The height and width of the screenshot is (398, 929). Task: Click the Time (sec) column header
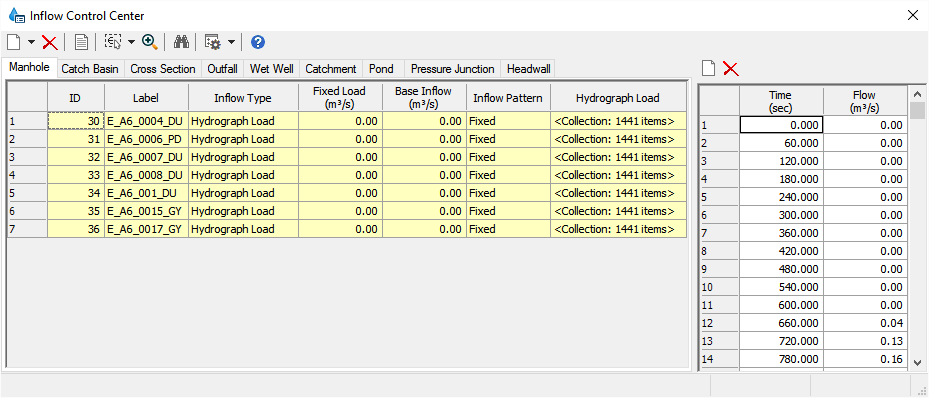pyautogui.click(x=781, y=101)
